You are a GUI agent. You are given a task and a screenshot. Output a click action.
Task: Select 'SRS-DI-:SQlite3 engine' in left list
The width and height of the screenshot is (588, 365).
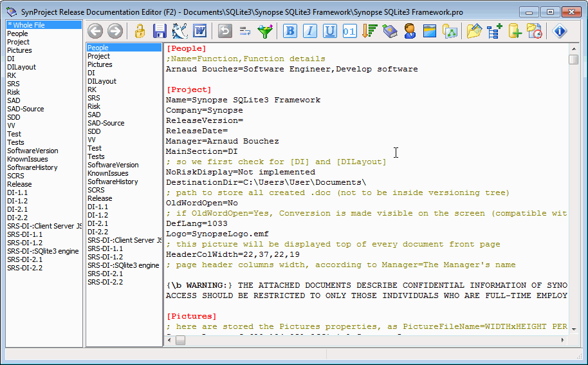[x=44, y=251]
